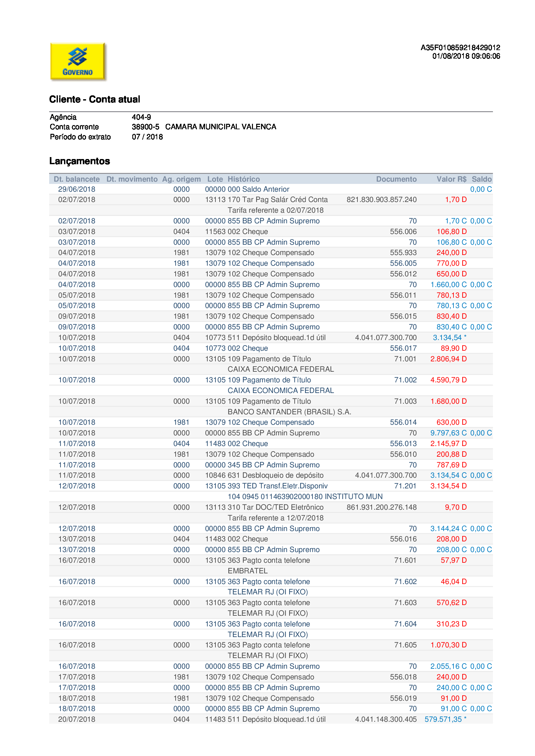Select the Lançamentos section heading
The image size is (535, 756).
79,161
